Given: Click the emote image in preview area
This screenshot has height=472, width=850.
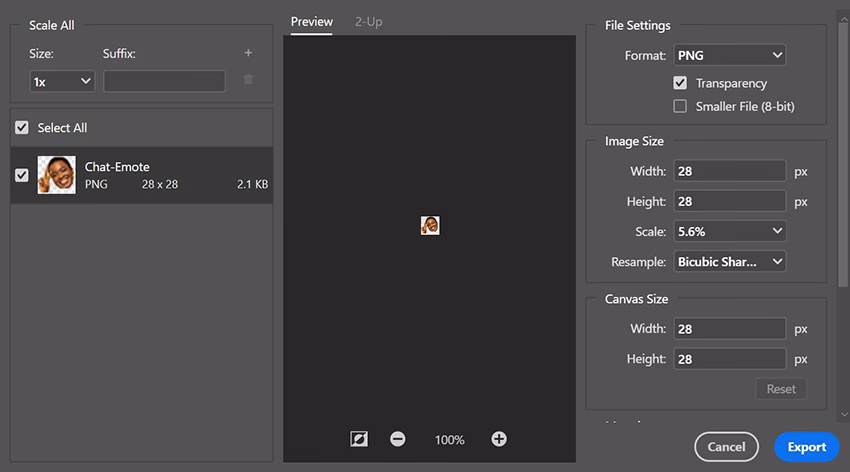Looking at the screenshot, I should pos(430,225).
